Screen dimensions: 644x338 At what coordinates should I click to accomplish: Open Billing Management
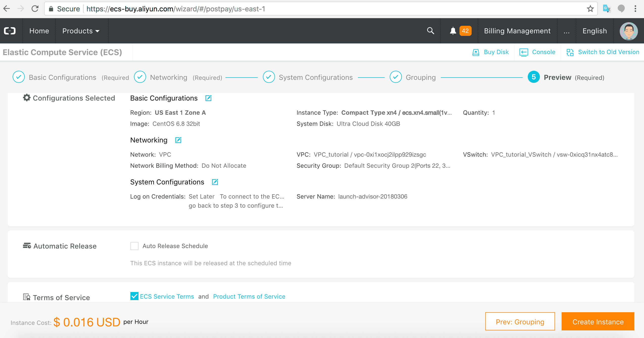pos(517,31)
